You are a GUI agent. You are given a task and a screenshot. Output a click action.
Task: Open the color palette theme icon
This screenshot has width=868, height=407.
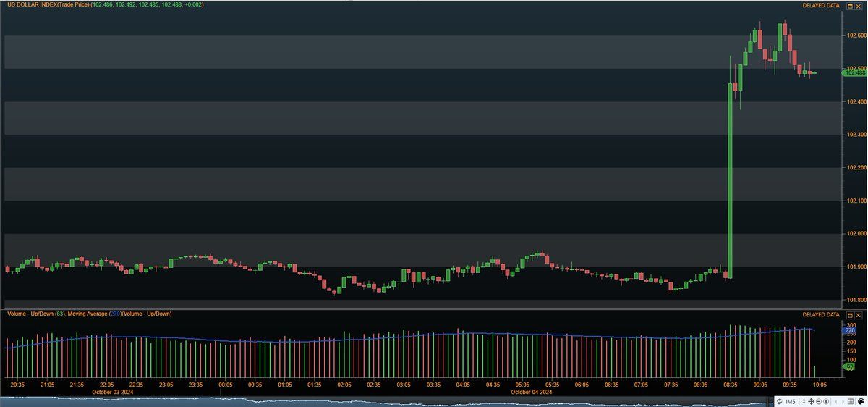[861, 402]
